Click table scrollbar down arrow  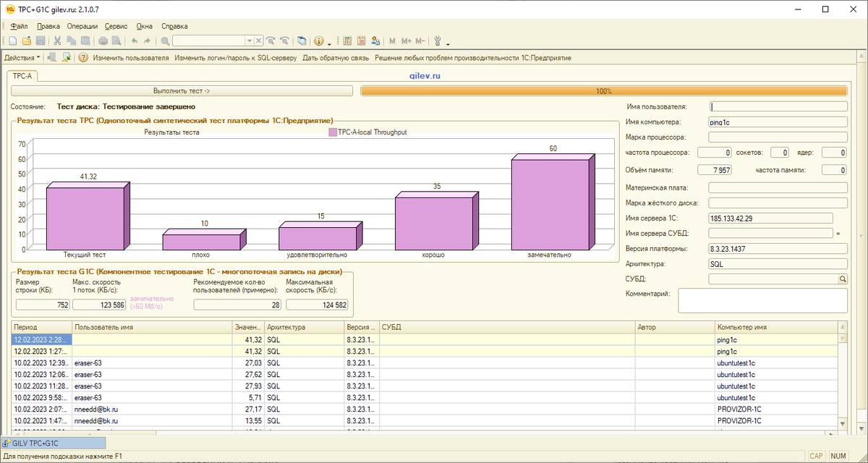click(843, 424)
